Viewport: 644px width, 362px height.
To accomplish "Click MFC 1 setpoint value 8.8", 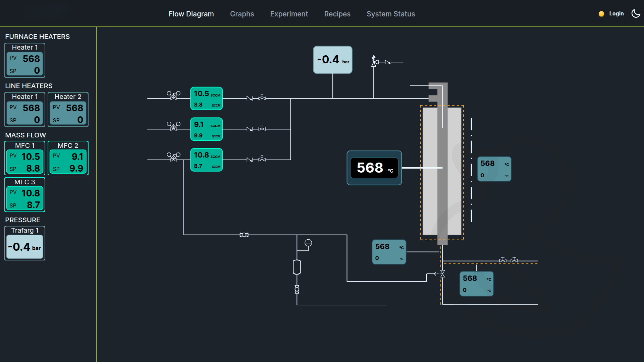I will pyautogui.click(x=33, y=168).
